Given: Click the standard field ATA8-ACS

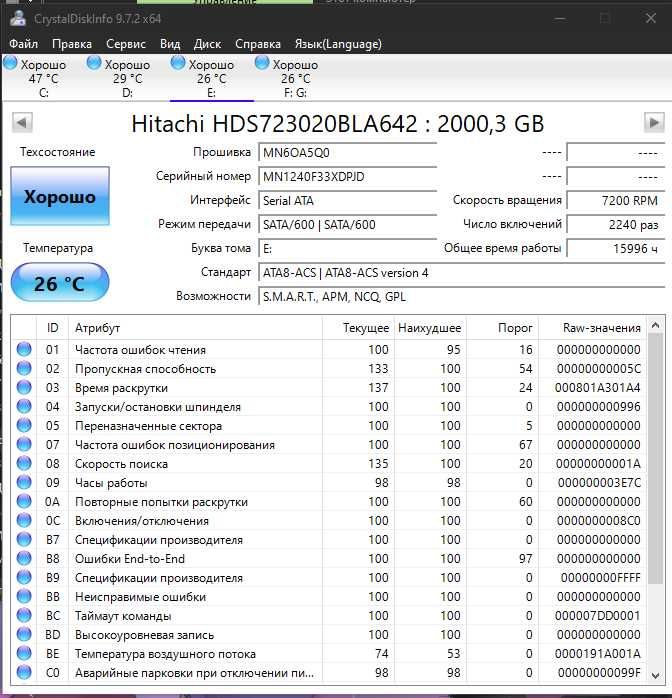Looking at the screenshot, I should (x=461, y=272).
